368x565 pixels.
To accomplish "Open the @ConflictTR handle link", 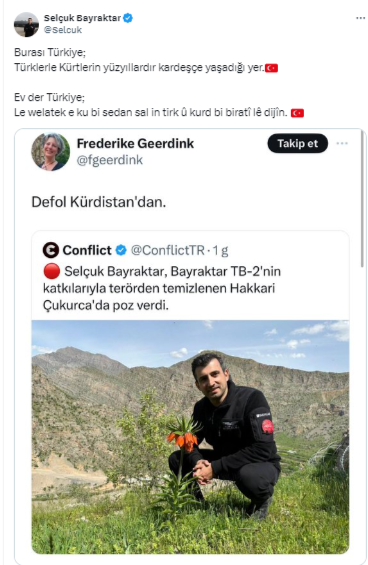I will pos(167,250).
